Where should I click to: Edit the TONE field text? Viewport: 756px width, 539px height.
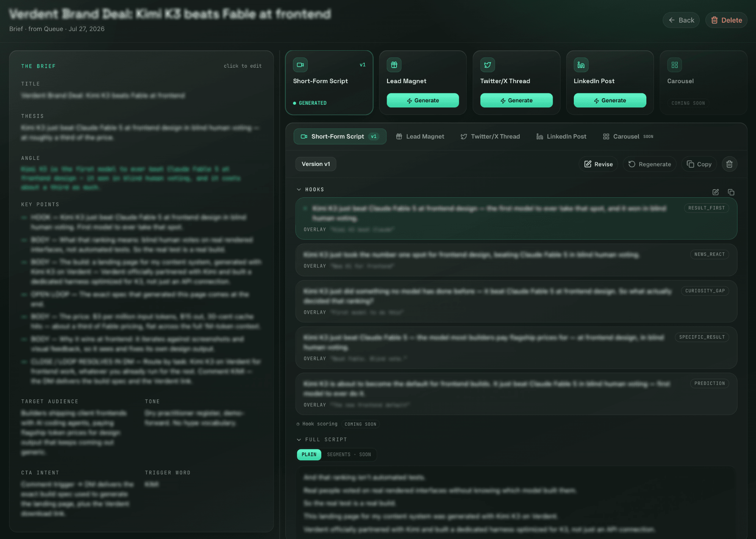(x=194, y=418)
